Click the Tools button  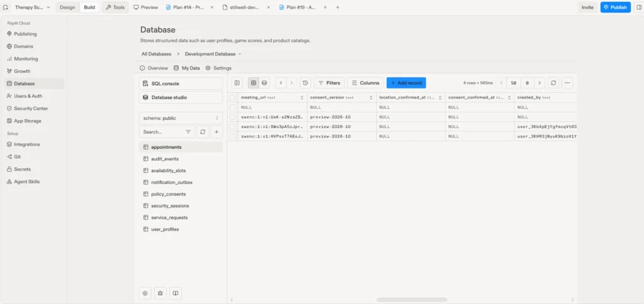[x=115, y=8]
